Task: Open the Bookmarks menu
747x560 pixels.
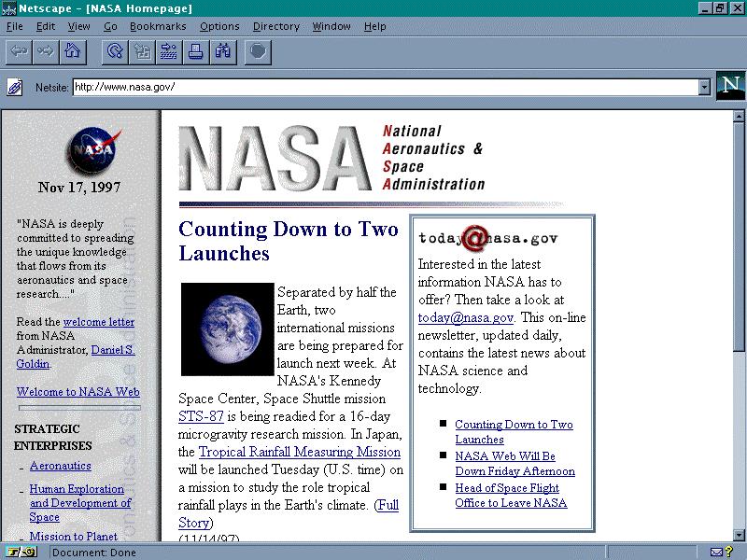Action: [x=158, y=27]
